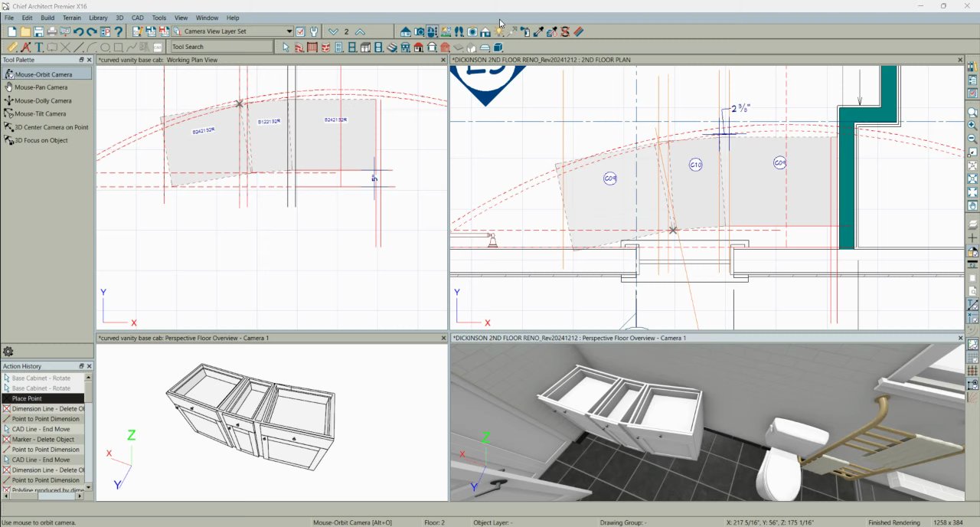Open the CAD menu
The image size is (980, 527).
point(138,18)
